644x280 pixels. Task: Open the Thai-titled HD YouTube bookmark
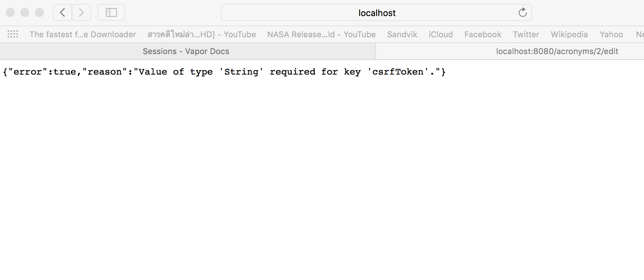[x=202, y=34]
